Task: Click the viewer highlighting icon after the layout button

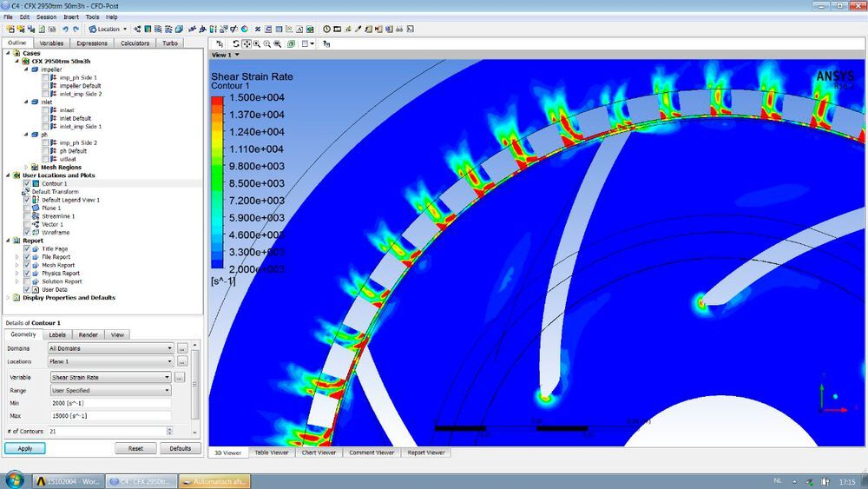Action: pyautogui.click(x=326, y=43)
